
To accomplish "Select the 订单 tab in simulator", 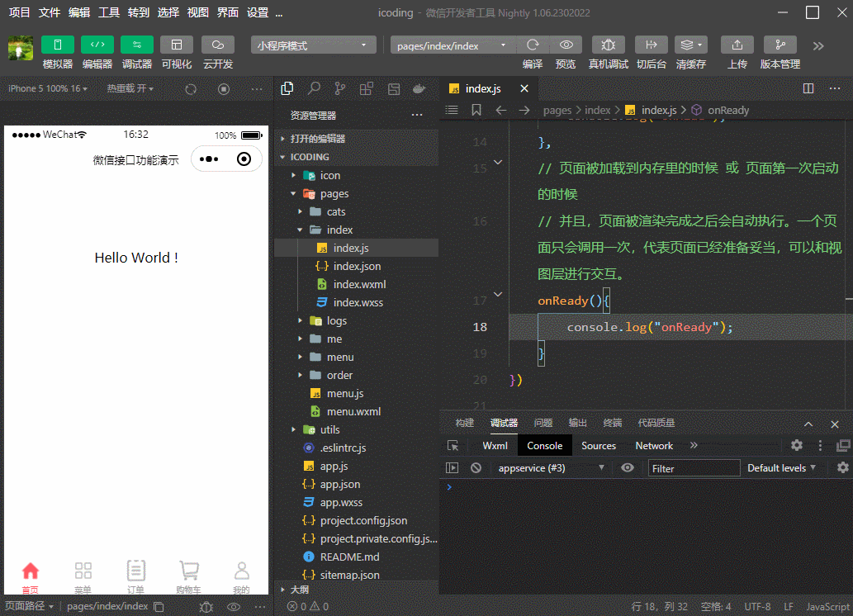I will point(135,577).
